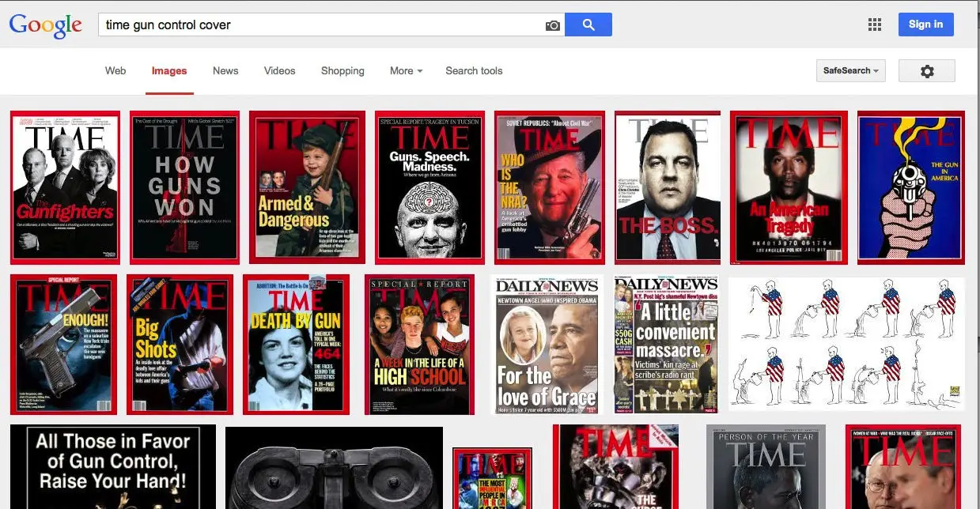This screenshot has height=509, width=980.
Task: Open the dark binocular-shaped object image
Action: [334, 468]
